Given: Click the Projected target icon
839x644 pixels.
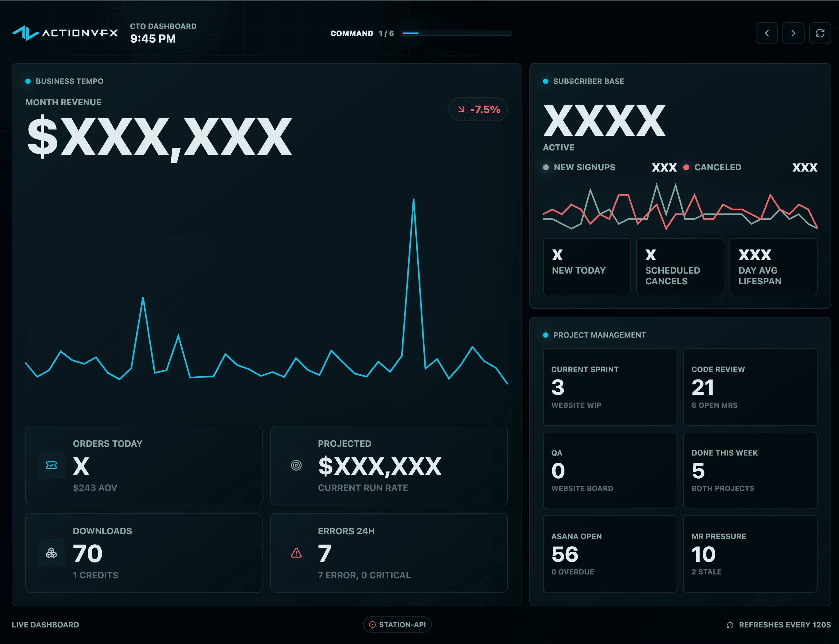Looking at the screenshot, I should click(x=296, y=465).
